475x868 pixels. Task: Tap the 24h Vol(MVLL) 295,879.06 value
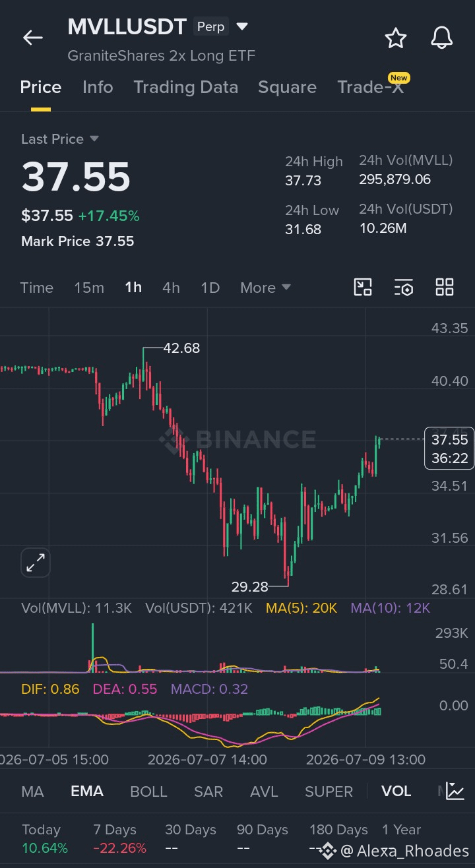tap(395, 179)
